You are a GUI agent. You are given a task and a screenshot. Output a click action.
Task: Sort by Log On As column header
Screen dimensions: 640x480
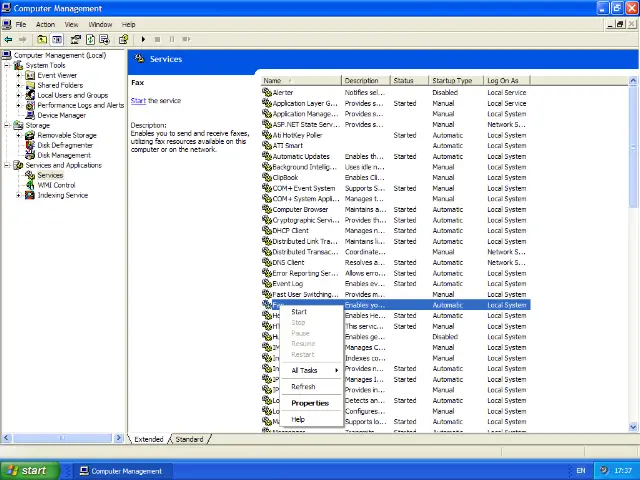pyautogui.click(x=507, y=80)
